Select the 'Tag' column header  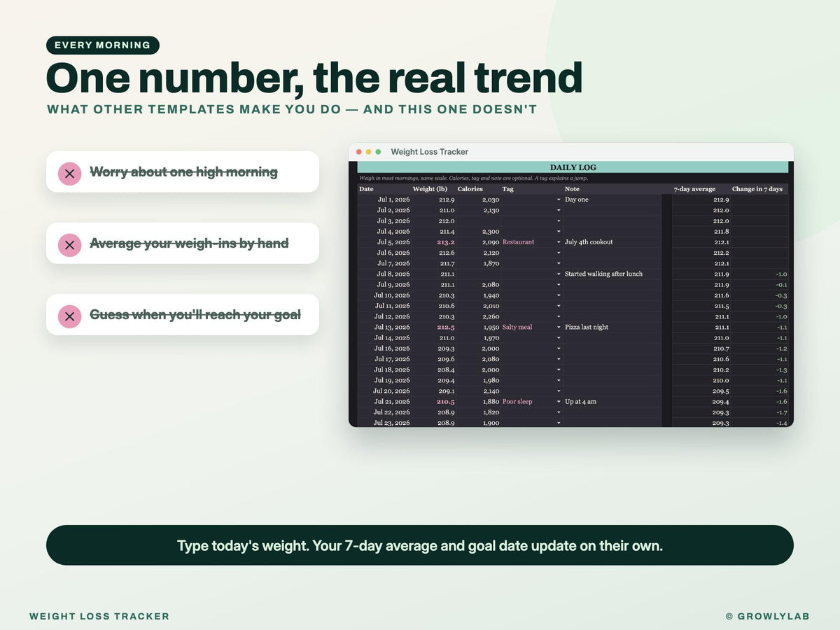[532, 189]
